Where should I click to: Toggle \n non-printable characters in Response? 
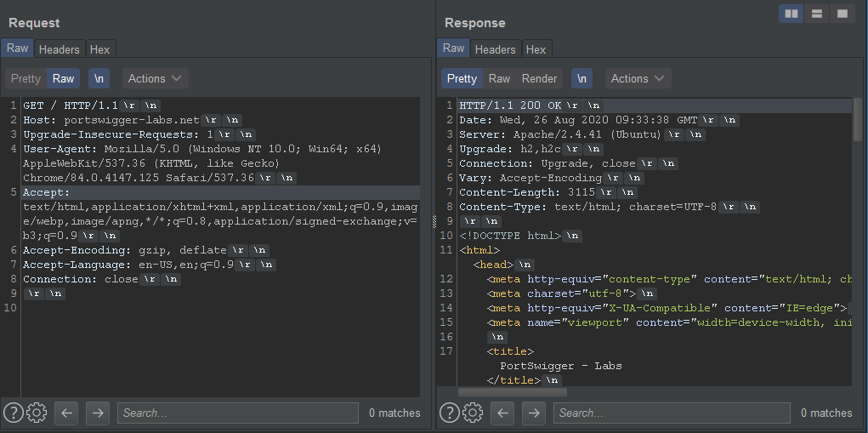[x=582, y=78]
